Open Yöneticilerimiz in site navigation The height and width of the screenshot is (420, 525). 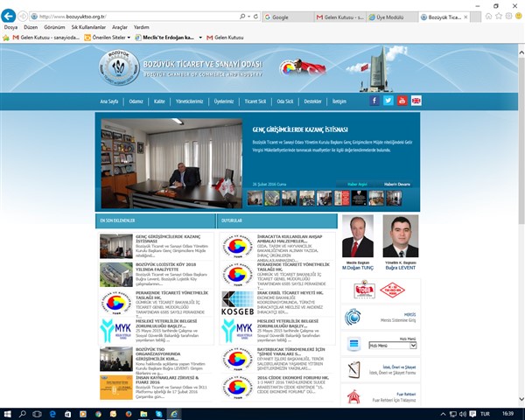tap(190, 101)
